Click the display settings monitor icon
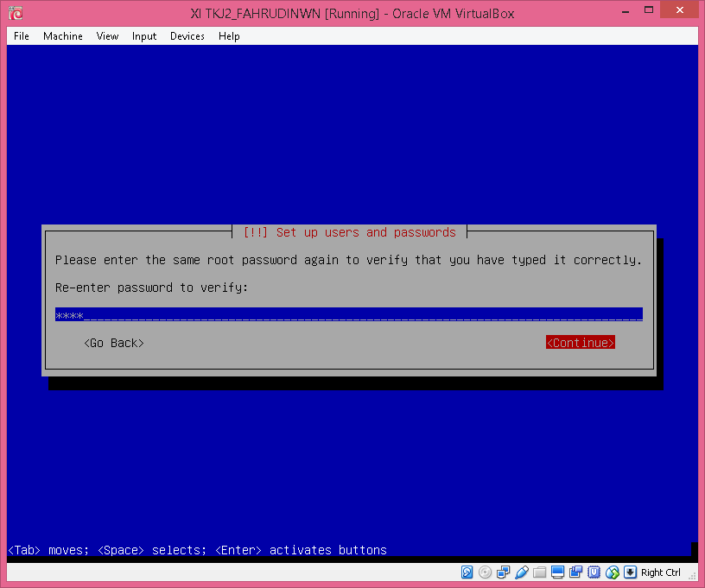 point(557,572)
